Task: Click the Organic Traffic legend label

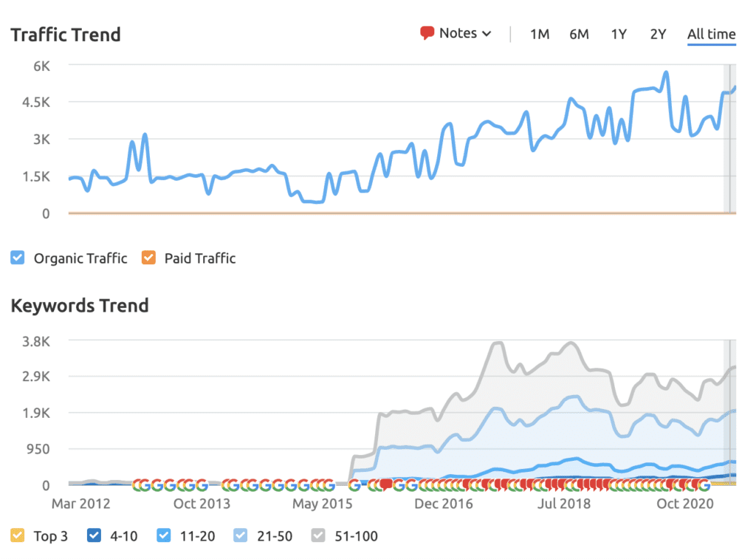Action: pos(80,258)
